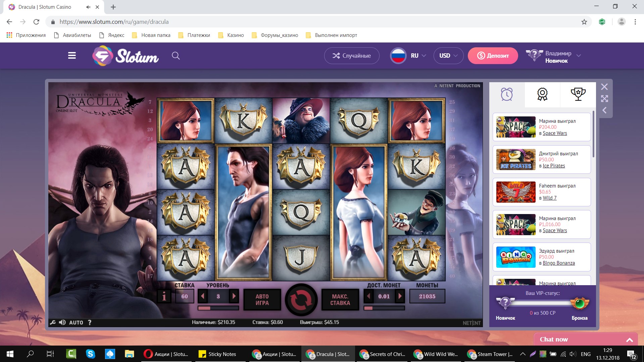This screenshot has height=362, width=644.
Task: Show hidden system tray icons
Action: coord(523,354)
